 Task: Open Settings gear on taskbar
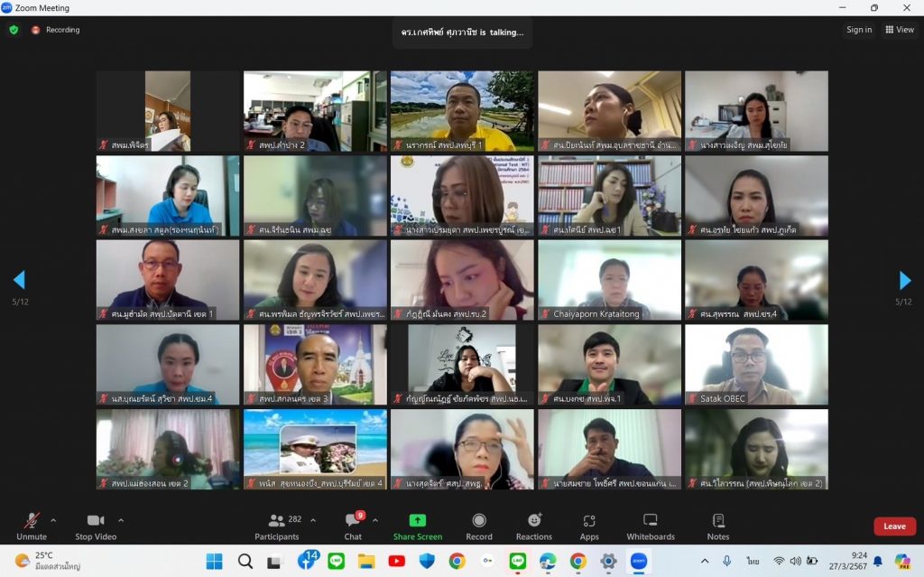[608, 561]
